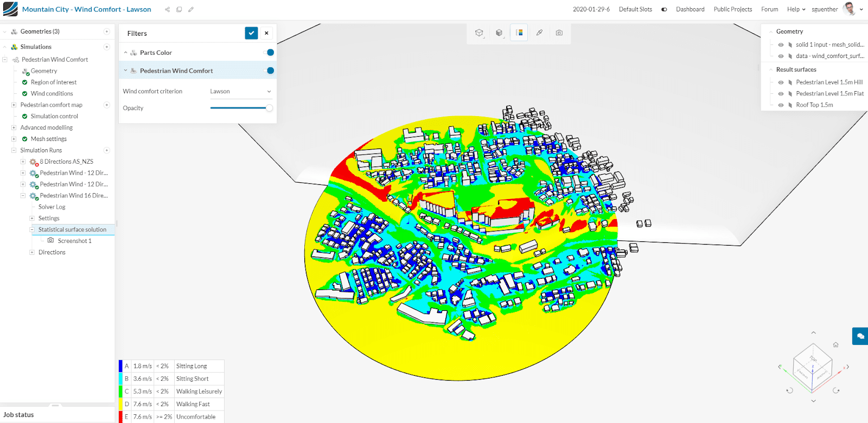Toggle the Pedestrian Wind Comfort filter switch
Screen dimensions: 868x423
tap(269, 70)
